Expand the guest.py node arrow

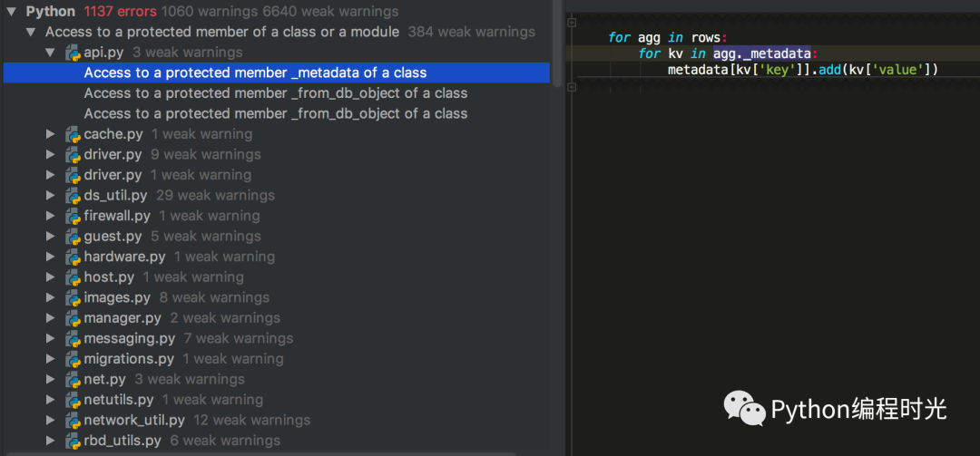click(x=51, y=237)
